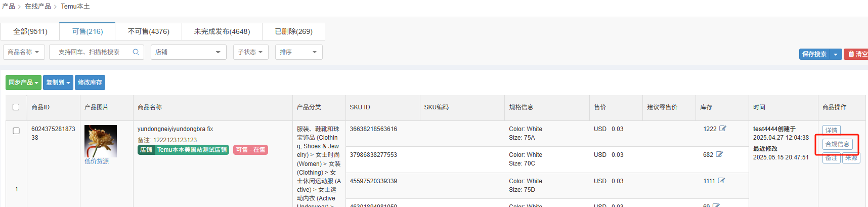Open 合规信息 compliance info
This screenshot has width=868, height=207.
click(837, 144)
